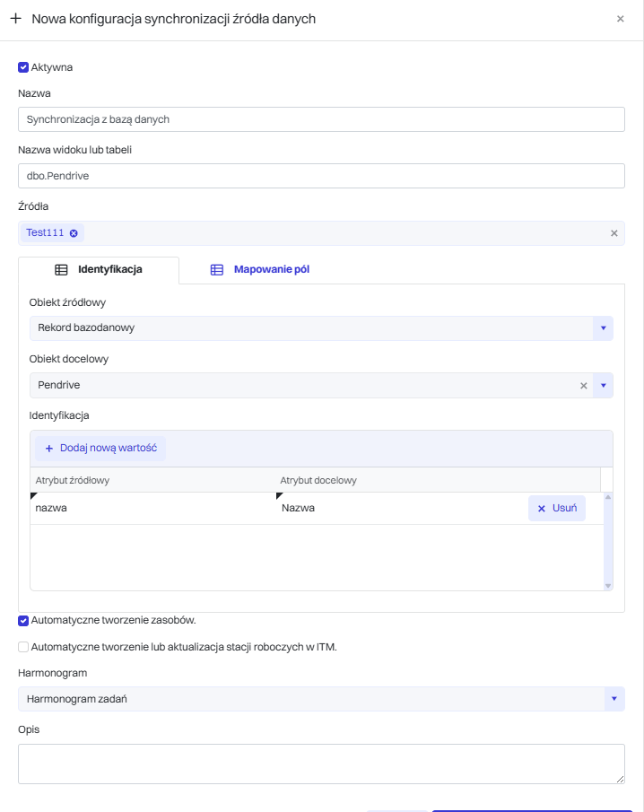The width and height of the screenshot is (644, 812).
Task: Click the table icon on Mapowanie pól tab
Action: [x=216, y=269]
